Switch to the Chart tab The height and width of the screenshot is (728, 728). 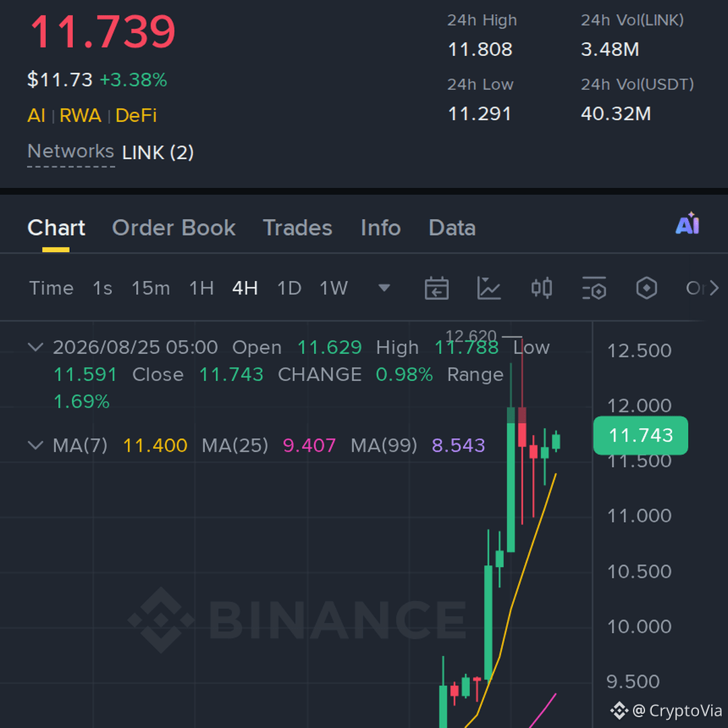(56, 228)
